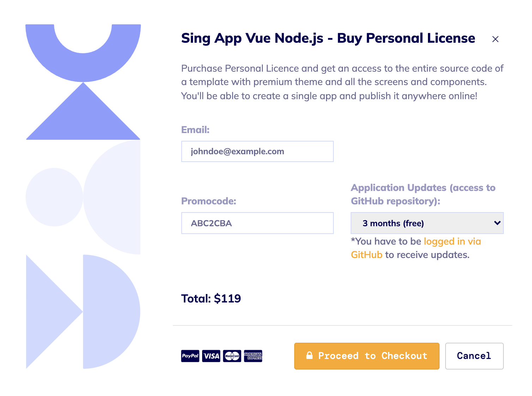Click the lock icon on the checkout button

(309, 355)
